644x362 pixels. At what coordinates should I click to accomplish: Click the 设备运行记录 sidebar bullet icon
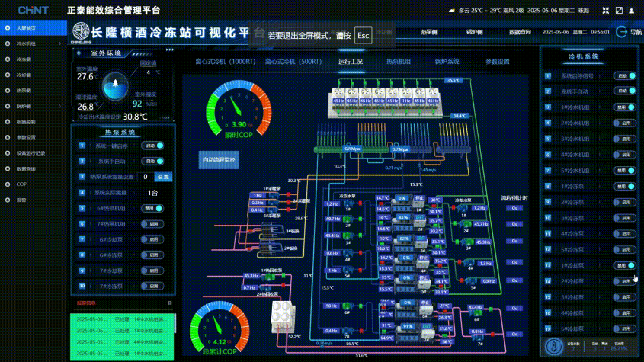(x=7, y=153)
